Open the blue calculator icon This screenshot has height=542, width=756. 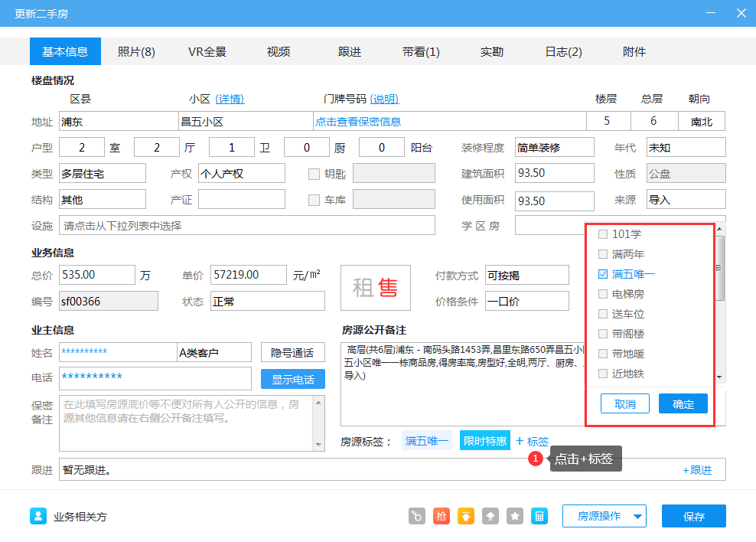pos(539,516)
